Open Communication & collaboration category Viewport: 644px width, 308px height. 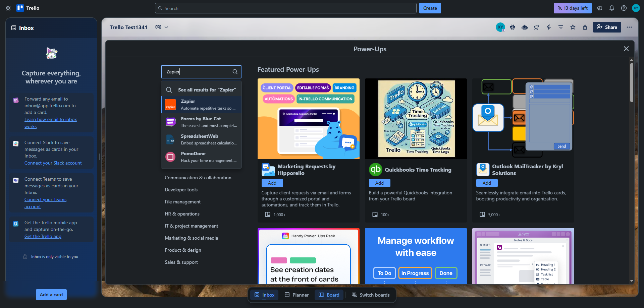pyautogui.click(x=198, y=178)
